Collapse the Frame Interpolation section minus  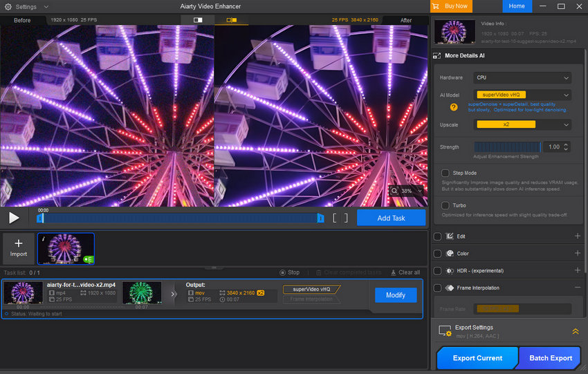coord(578,288)
